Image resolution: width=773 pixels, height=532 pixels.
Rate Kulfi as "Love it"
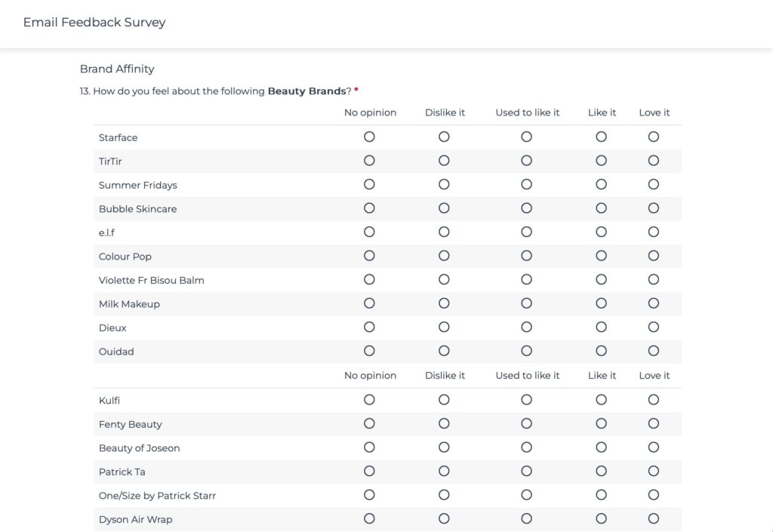pos(653,400)
